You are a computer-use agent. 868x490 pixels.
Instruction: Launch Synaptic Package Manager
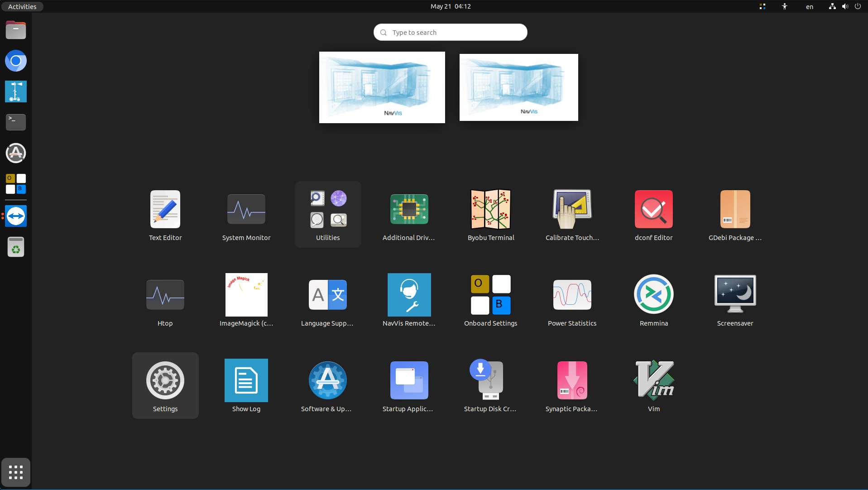pos(572,386)
